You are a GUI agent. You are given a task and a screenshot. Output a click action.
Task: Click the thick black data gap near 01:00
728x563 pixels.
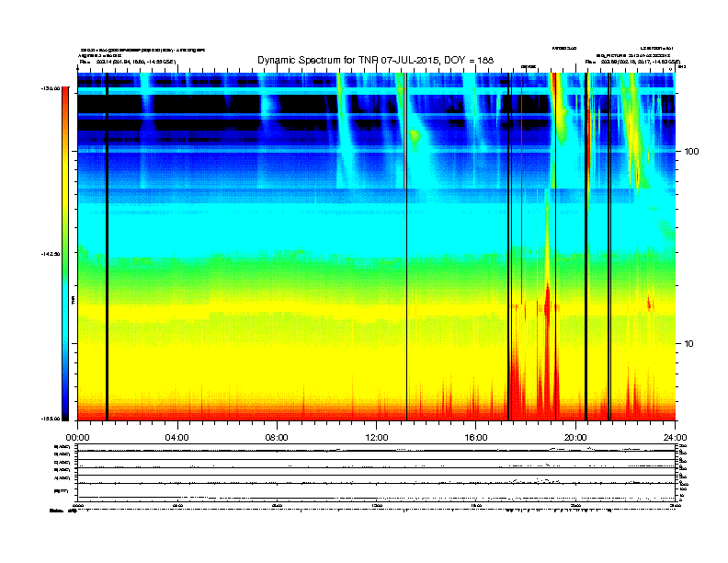pyautogui.click(x=107, y=247)
